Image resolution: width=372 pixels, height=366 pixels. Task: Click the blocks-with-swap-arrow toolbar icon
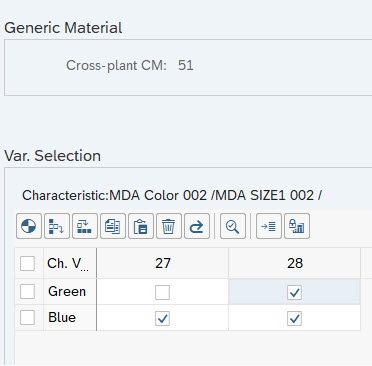85,226
